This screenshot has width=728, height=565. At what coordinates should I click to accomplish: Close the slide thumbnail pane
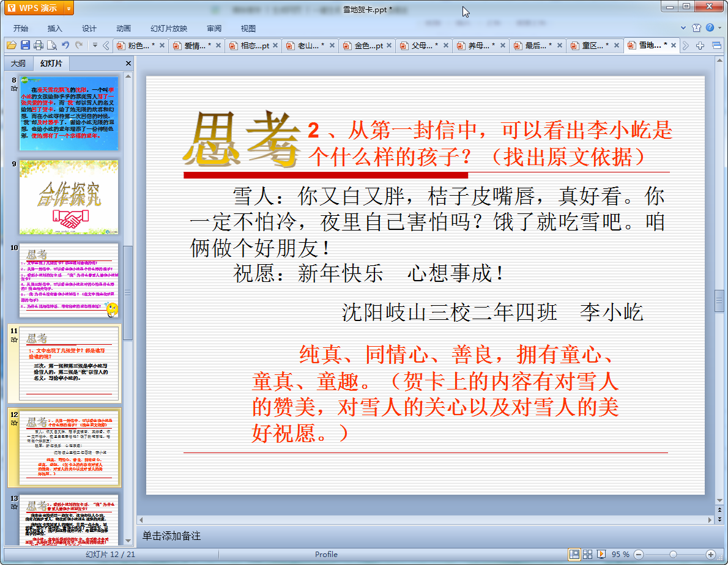point(128,63)
